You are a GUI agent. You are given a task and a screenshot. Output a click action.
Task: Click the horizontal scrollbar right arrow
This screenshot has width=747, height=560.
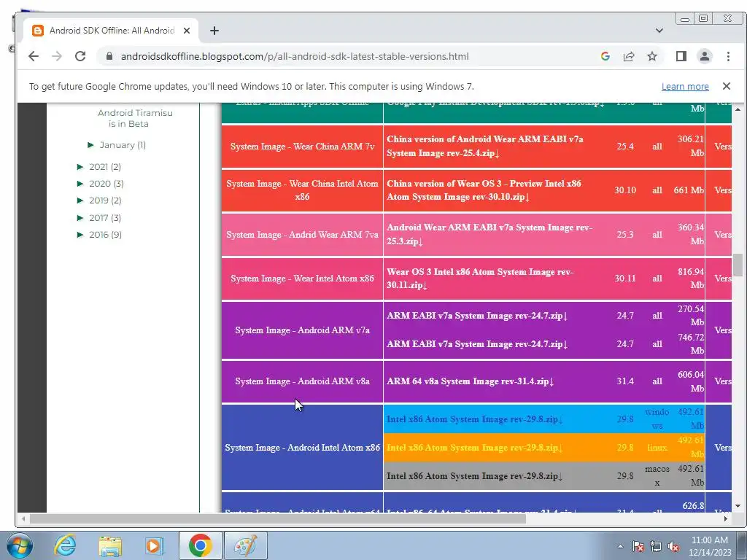tap(726, 518)
